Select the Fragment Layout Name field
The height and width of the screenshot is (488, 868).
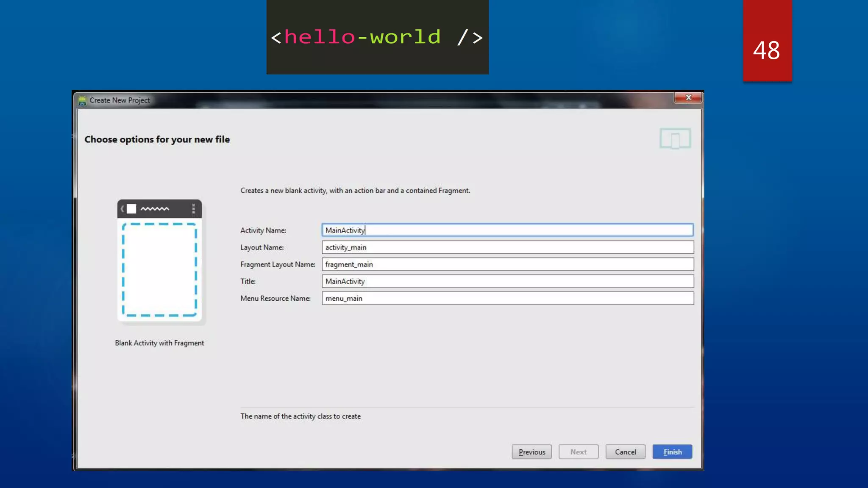pyautogui.click(x=507, y=264)
